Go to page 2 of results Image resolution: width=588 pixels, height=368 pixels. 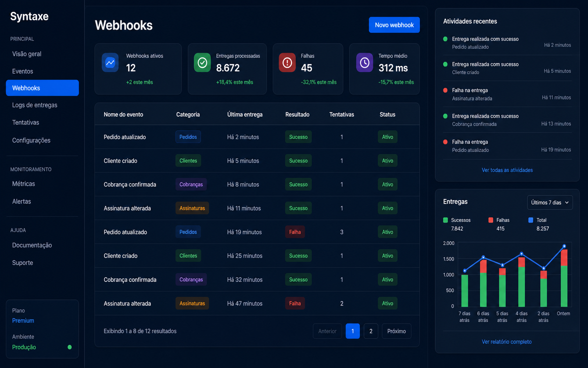click(371, 331)
